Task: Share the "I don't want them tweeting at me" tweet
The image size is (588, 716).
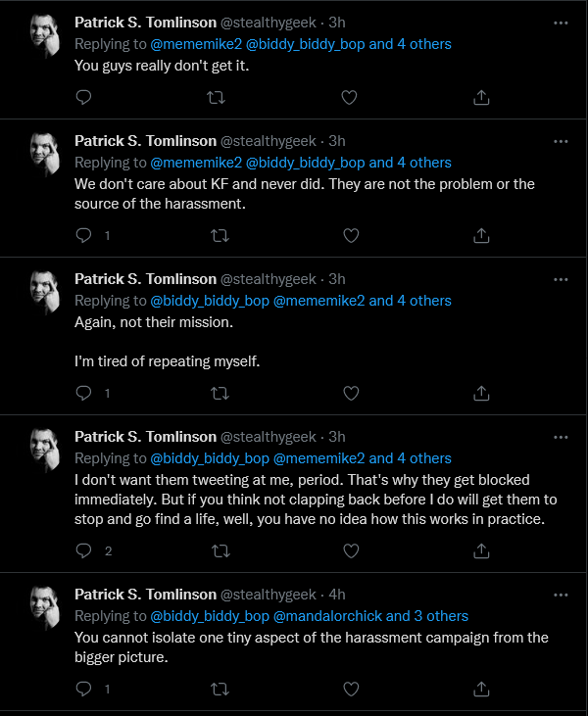Action: click(481, 550)
